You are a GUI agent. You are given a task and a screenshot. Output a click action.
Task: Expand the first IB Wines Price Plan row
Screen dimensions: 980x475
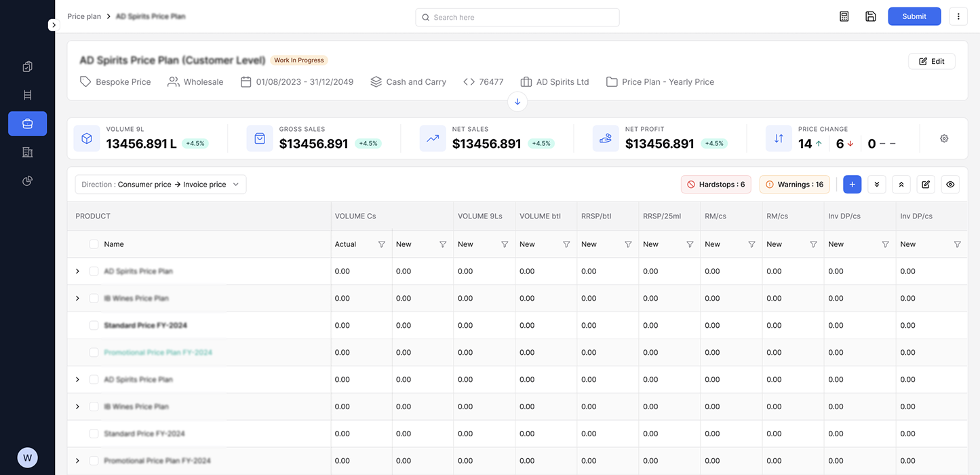[x=77, y=299]
